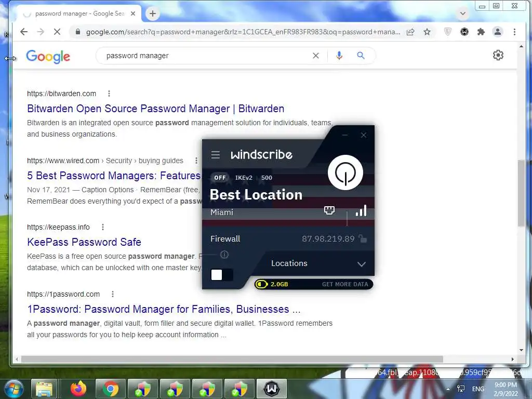
Task: Open the 1Password Password Manager link
Action: pyautogui.click(x=164, y=309)
